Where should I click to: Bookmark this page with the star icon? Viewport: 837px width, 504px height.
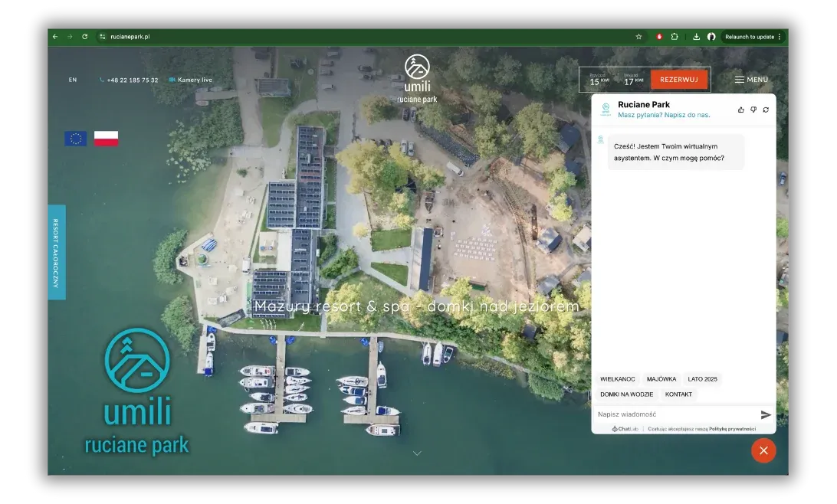tap(638, 37)
